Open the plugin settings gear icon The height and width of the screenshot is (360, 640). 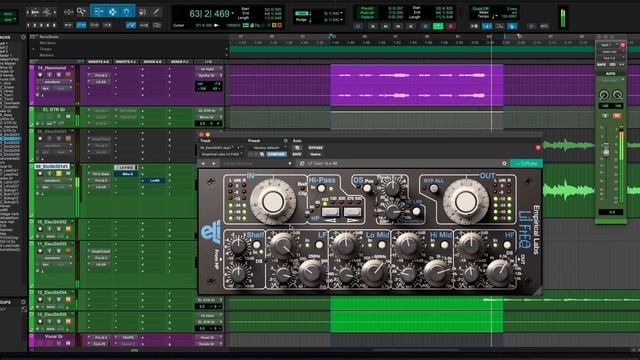pos(504,163)
